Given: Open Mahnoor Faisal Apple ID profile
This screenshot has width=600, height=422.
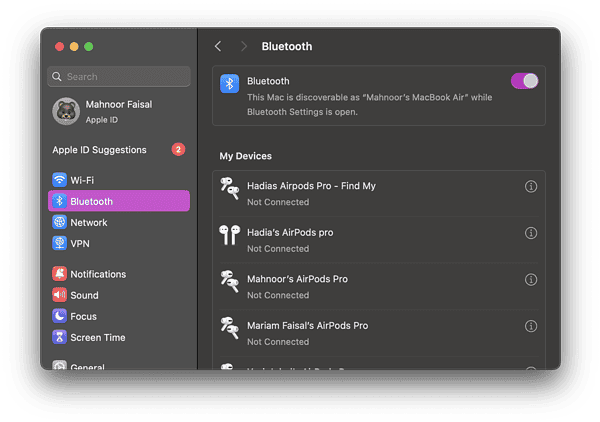Looking at the screenshot, I should pos(118,111).
